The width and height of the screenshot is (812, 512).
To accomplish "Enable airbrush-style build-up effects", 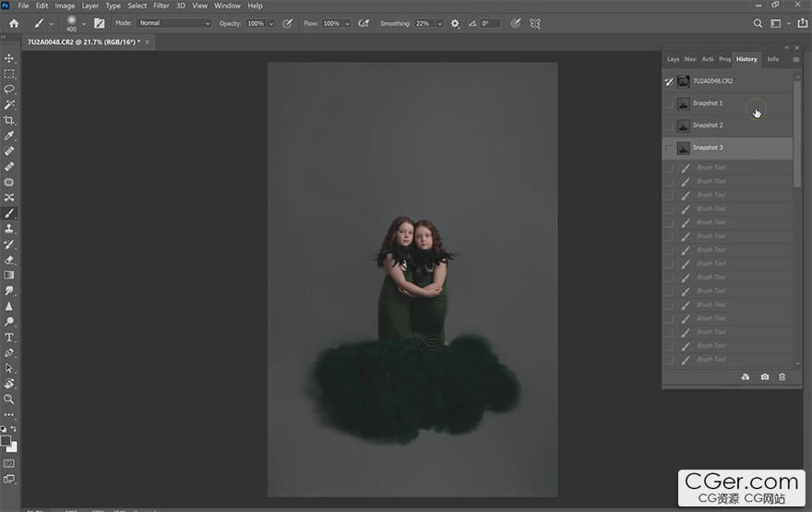I will click(364, 23).
